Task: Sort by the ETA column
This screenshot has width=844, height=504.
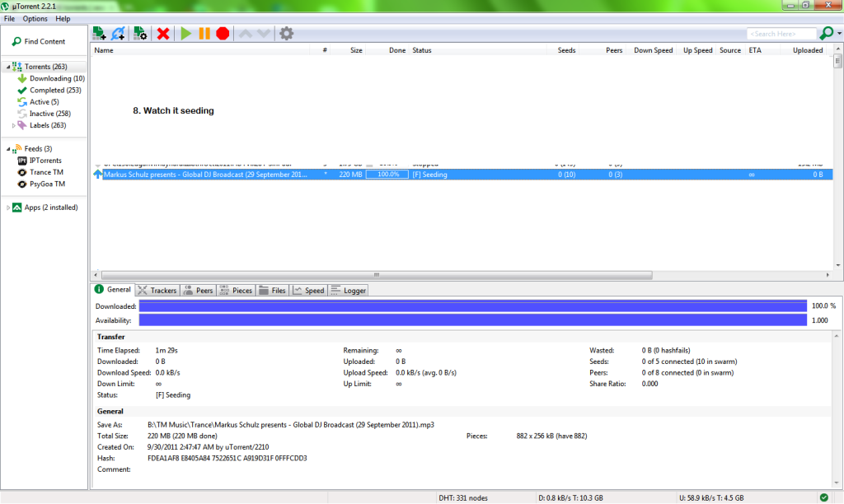Action: [x=755, y=50]
